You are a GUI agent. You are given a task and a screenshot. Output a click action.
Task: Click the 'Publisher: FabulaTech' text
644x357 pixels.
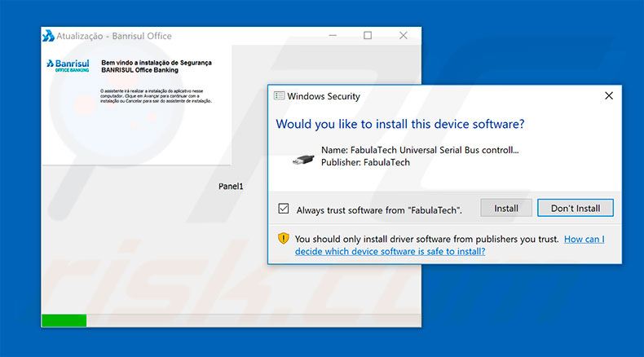[365, 162]
